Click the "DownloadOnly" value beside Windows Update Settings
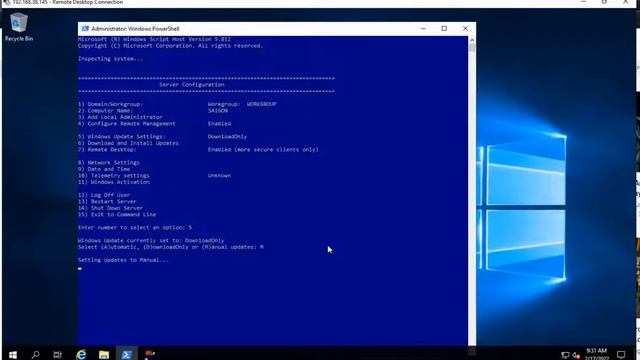 227,137
